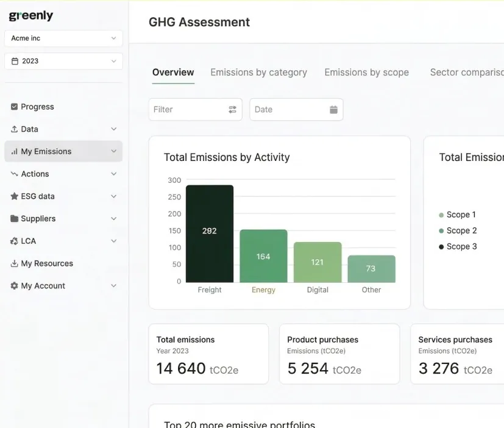The image size is (504, 428).
Task: Switch to the Overview tab
Action: 173,73
